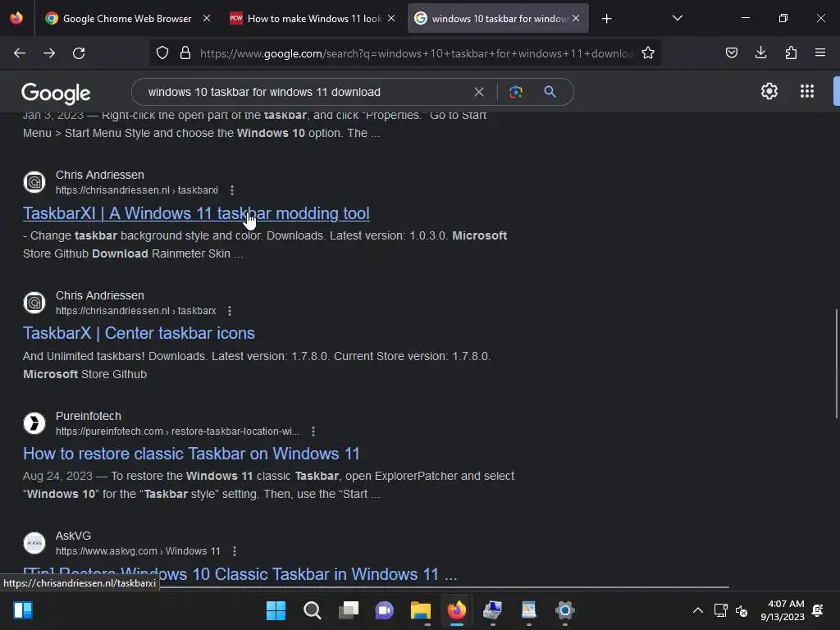840x630 pixels.
Task: Search by image with Google Lens
Action: coord(515,92)
